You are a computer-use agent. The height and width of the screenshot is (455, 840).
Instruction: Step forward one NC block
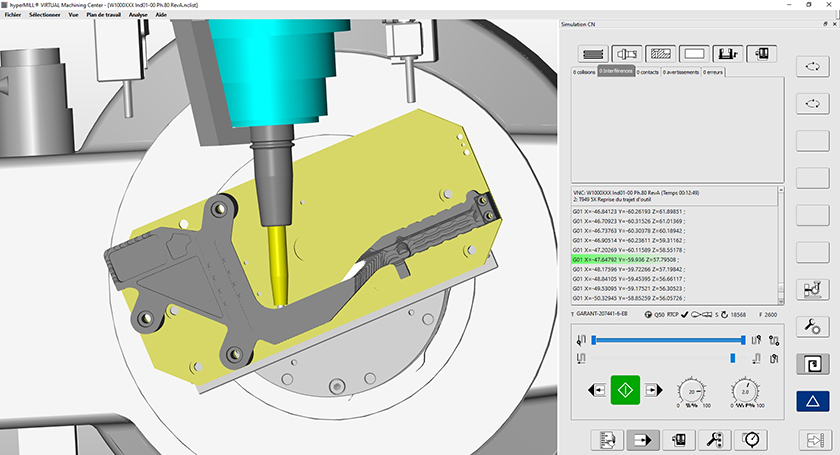[655, 389]
